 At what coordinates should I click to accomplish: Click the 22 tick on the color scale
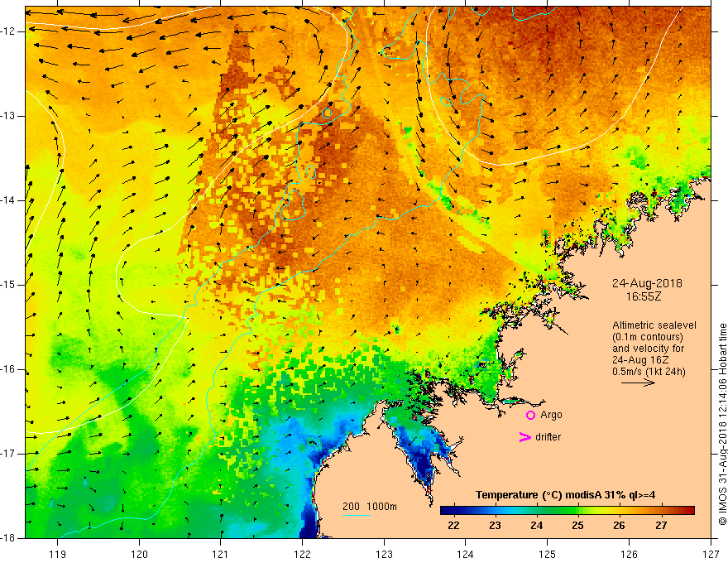tap(453, 526)
